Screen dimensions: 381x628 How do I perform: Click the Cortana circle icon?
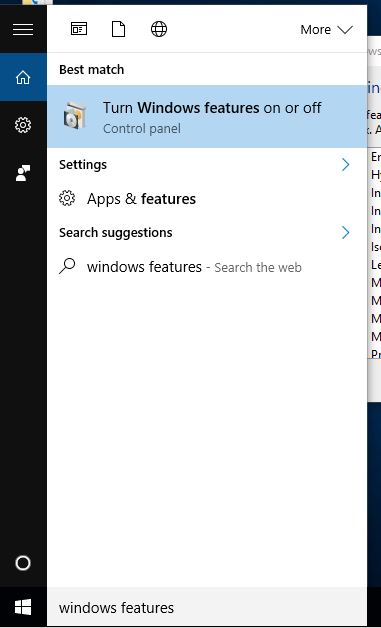[23, 563]
